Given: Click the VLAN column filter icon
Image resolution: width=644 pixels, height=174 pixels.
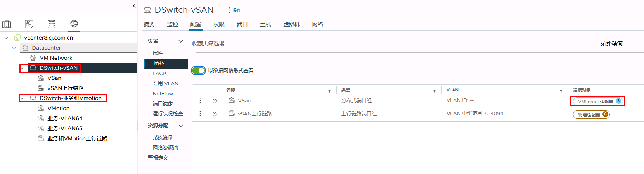Looking at the screenshot, I should (561, 91).
